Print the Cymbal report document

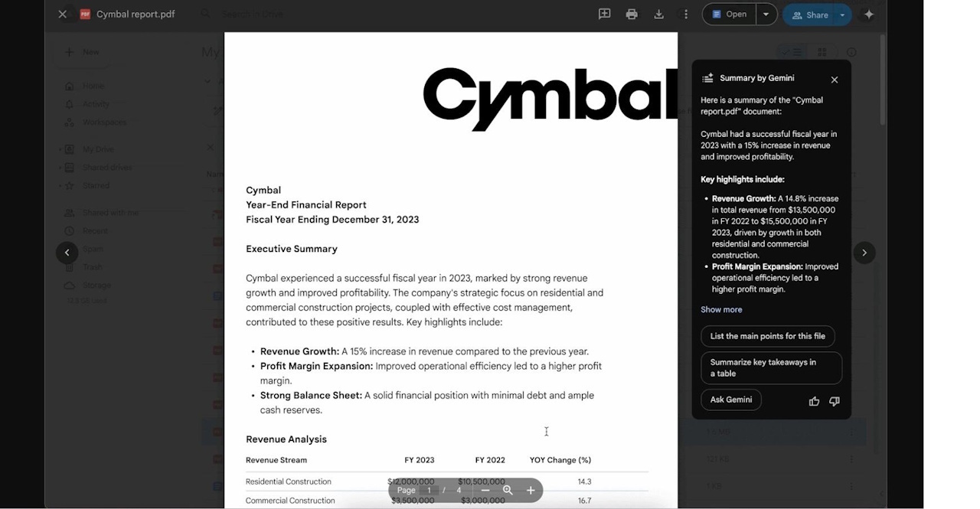632,14
